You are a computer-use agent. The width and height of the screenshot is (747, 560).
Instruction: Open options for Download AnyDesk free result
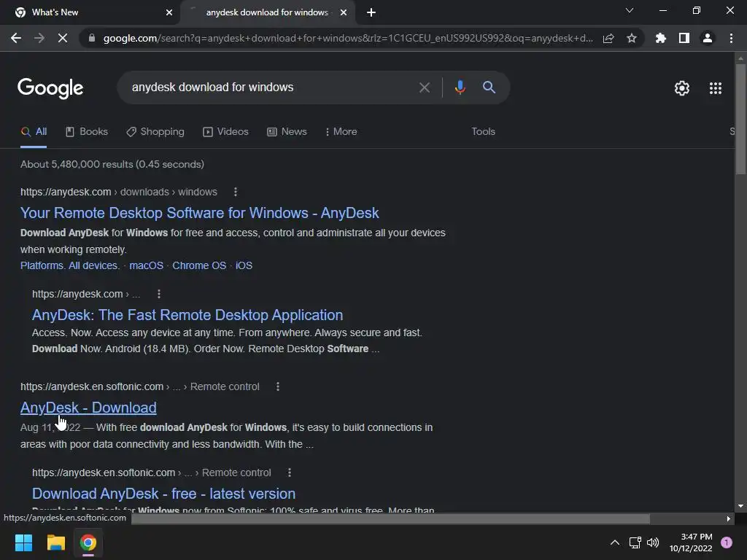click(x=290, y=472)
